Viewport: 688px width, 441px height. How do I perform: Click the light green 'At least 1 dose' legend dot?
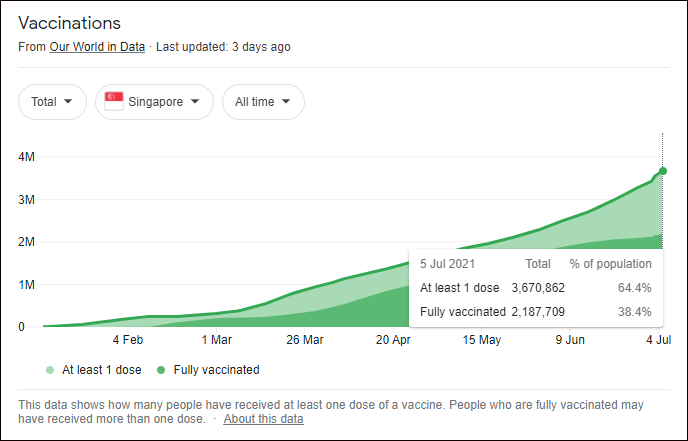[x=50, y=370]
